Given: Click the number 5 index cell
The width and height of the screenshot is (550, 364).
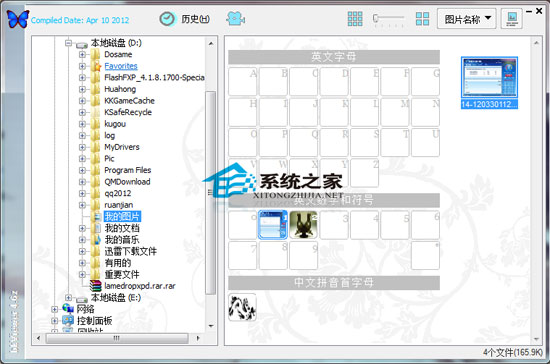Looking at the screenshot, I should tap(395, 225).
